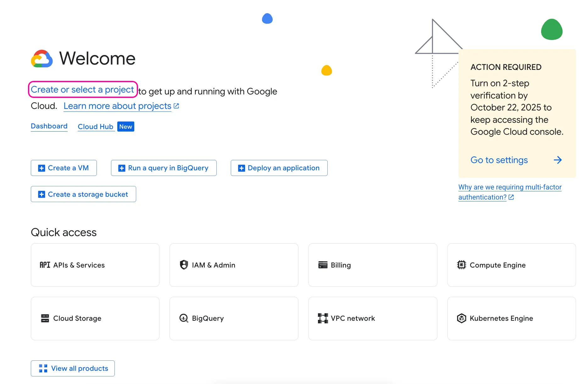Open the Cloud Hub link
This screenshot has width=588, height=384.
(x=96, y=127)
